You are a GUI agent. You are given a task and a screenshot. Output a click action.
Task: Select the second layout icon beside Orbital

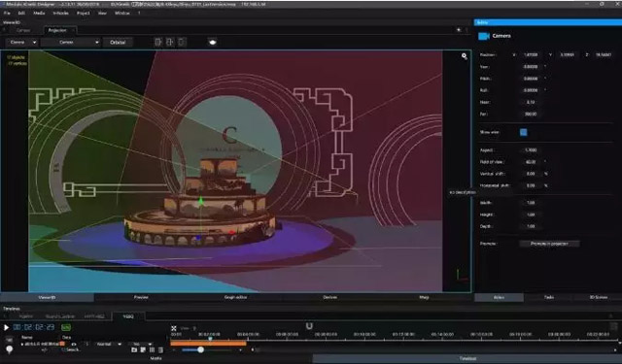170,42
